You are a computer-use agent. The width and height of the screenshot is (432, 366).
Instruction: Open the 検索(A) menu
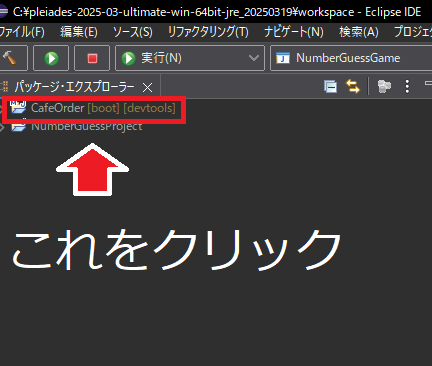click(x=359, y=32)
